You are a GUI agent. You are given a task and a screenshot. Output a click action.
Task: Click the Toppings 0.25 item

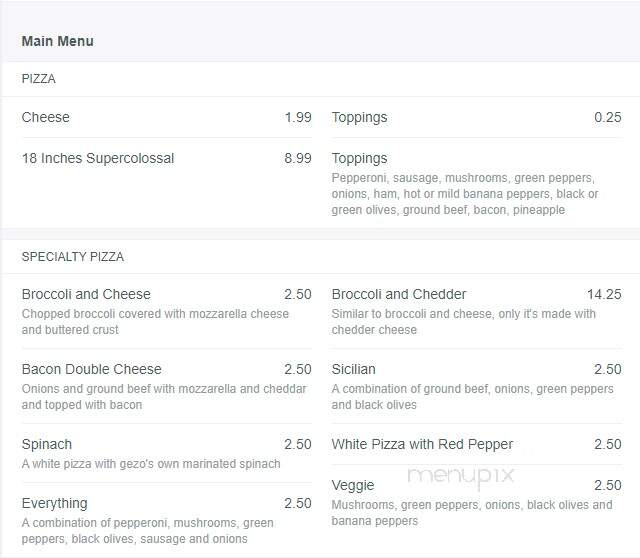click(477, 118)
